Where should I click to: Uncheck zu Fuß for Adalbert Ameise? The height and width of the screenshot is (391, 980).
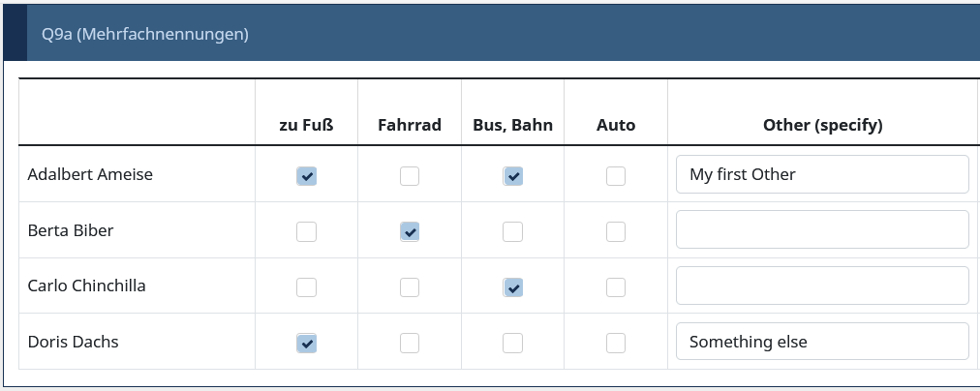[x=306, y=176]
